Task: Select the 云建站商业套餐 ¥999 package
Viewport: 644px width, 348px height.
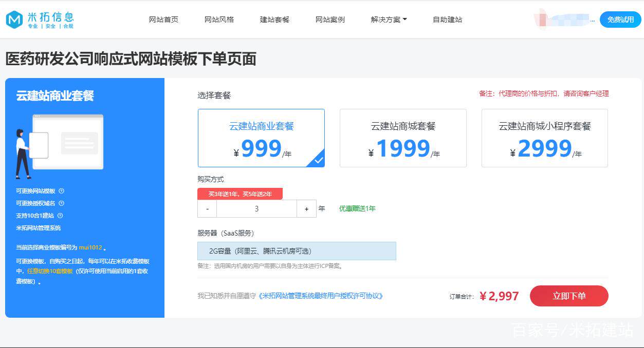Action: coord(261,138)
